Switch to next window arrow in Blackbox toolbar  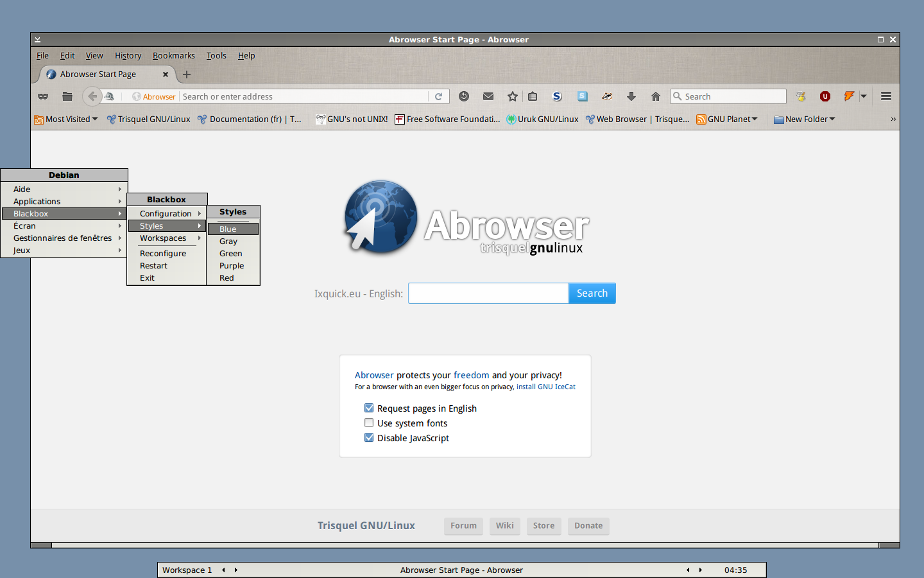click(x=701, y=570)
